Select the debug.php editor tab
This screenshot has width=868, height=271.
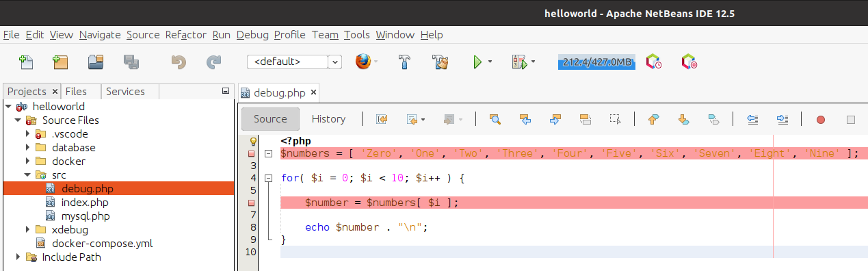click(279, 92)
